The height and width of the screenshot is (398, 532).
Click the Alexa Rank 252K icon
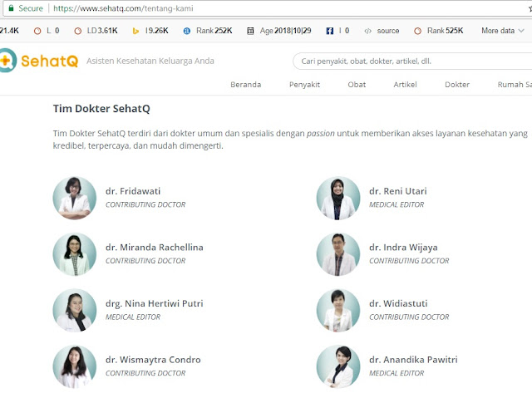click(x=186, y=31)
